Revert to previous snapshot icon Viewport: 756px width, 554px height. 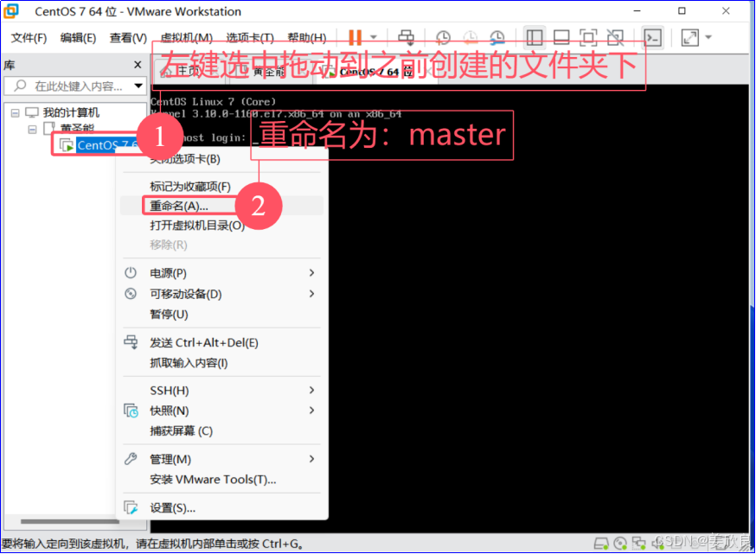coord(470,37)
